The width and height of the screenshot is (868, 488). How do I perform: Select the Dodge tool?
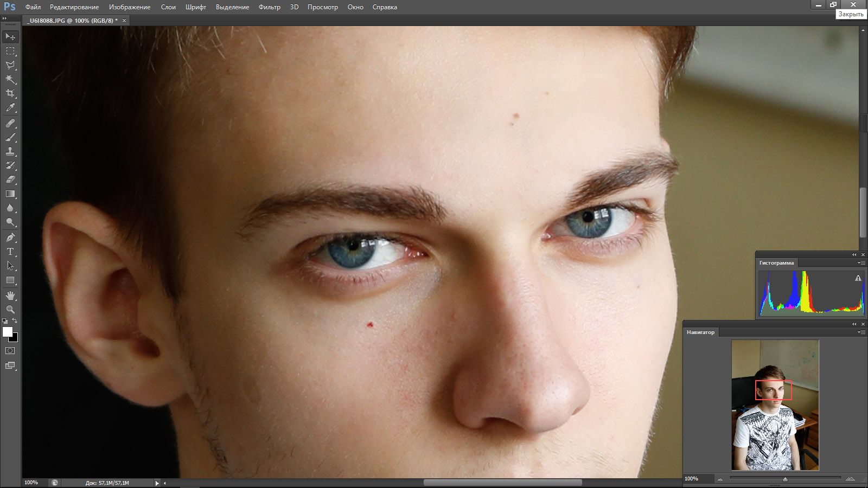10,222
